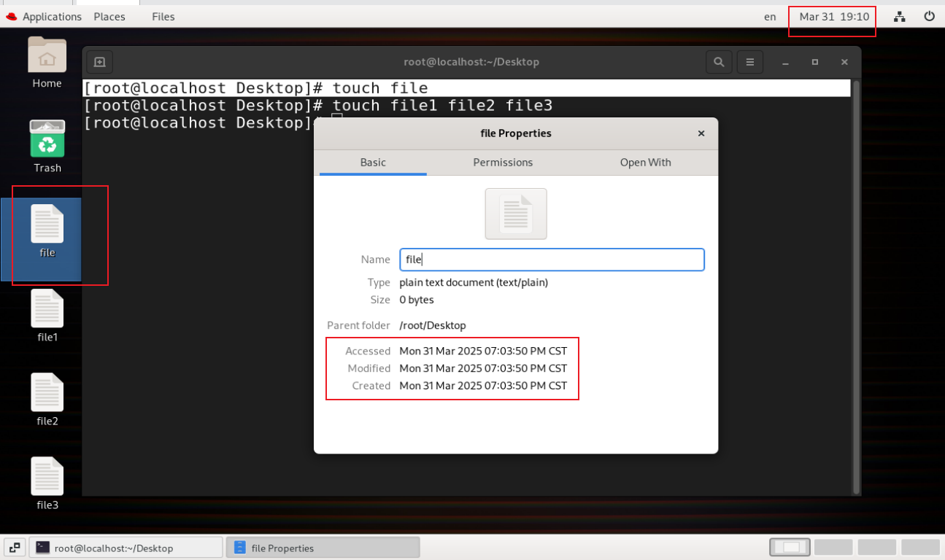The image size is (945, 560).
Task: Select the second workspace switcher box
Action: (833, 547)
